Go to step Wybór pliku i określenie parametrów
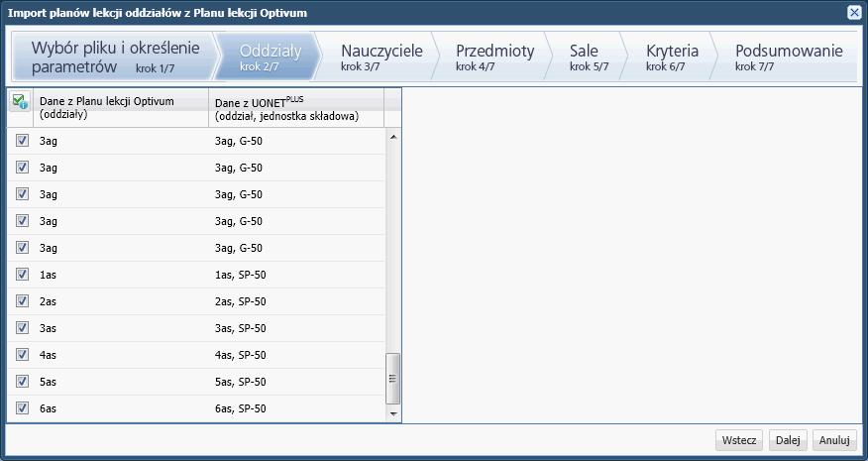The width and height of the screenshot is (868, 461). (114, 57)
